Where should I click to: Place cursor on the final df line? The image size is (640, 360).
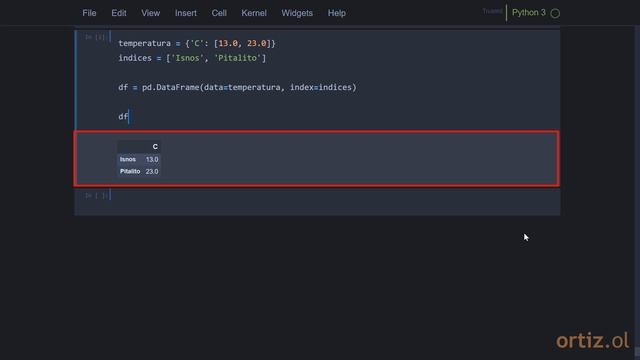pyautogui.click(x=123, y=117)
